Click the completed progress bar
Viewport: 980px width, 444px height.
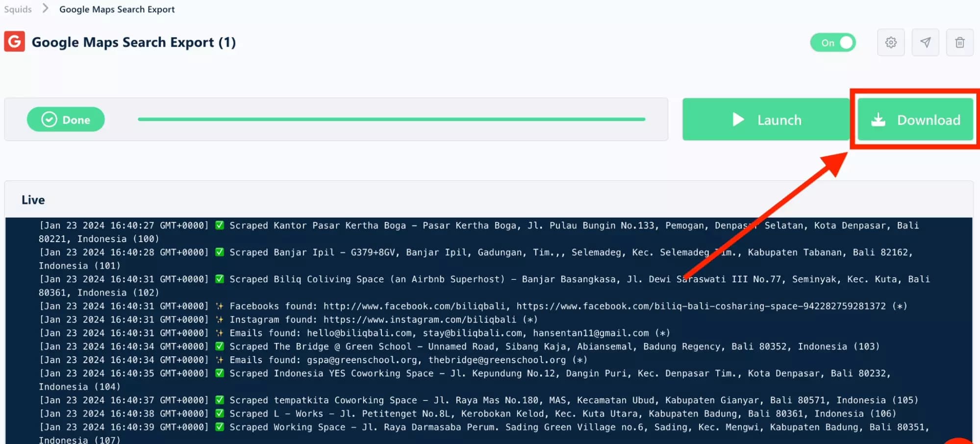(391, 119)
